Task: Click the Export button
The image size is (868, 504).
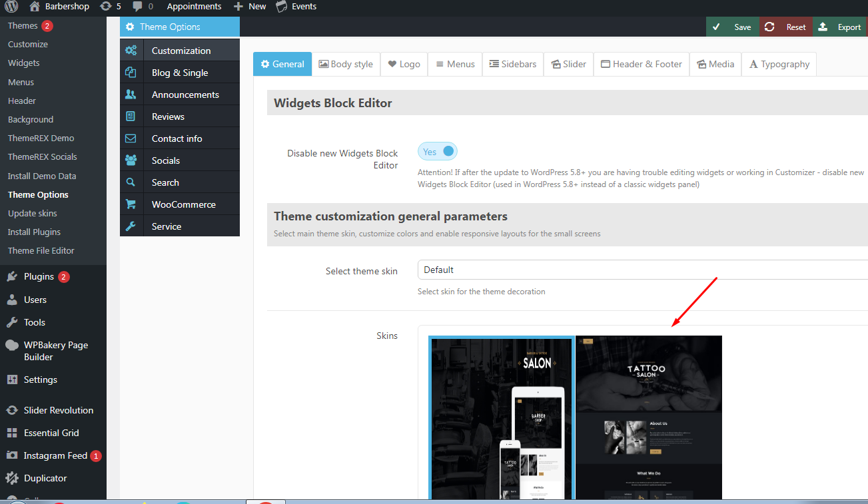Action: pyautogui.click(x=840, y=27)
